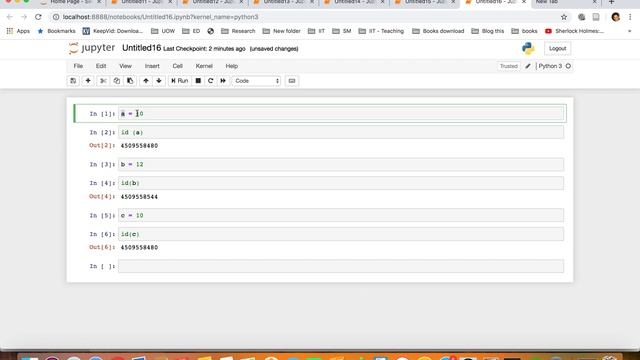Copy selected cells icon

tap(117, 81)
